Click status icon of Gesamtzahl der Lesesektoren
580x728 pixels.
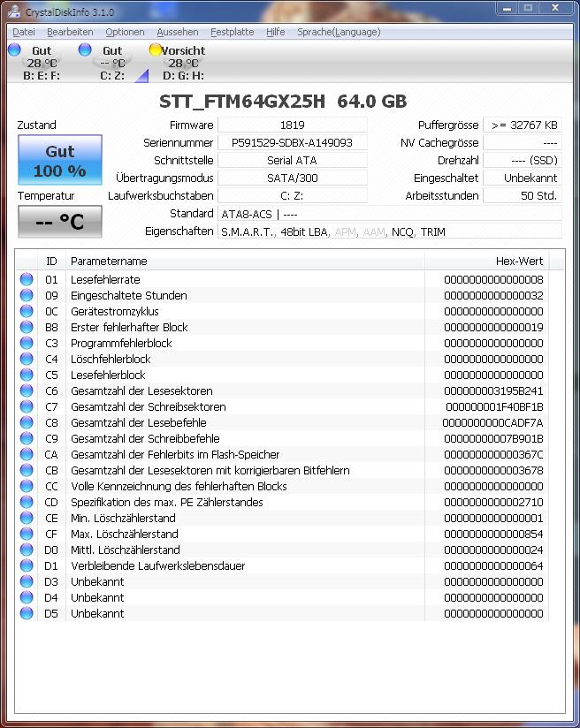click(27, 391)
